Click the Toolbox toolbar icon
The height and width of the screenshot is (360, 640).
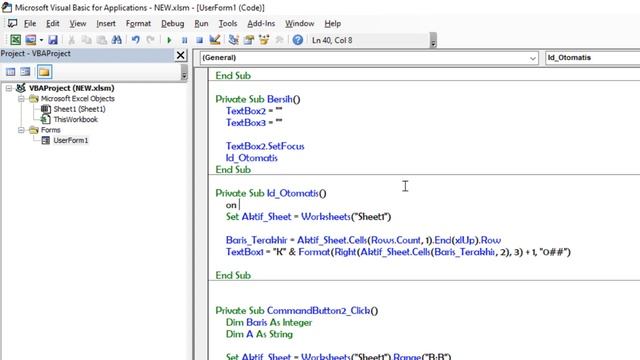click(x=279, y=40)
